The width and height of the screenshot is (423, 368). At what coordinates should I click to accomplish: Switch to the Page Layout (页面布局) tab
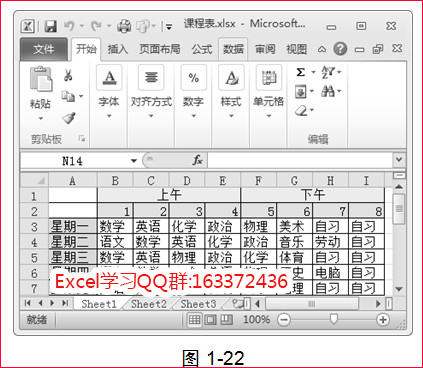tap(160, 49)
